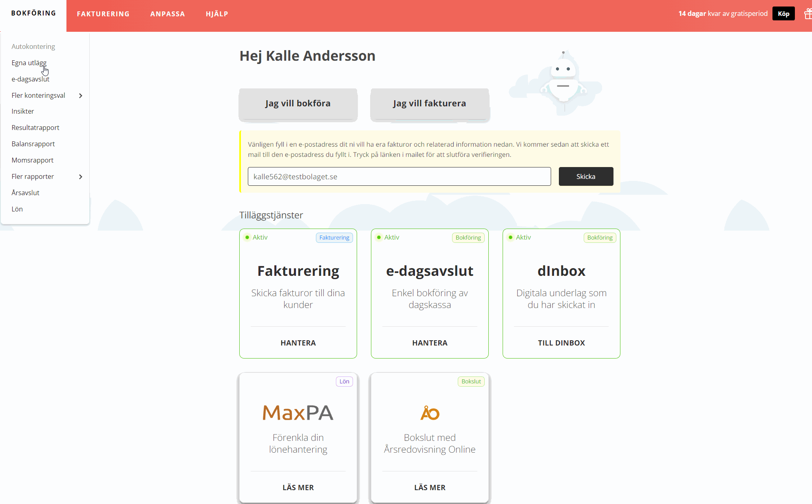Click green Aktiv indicator on dInbox card

pos(510,237)
